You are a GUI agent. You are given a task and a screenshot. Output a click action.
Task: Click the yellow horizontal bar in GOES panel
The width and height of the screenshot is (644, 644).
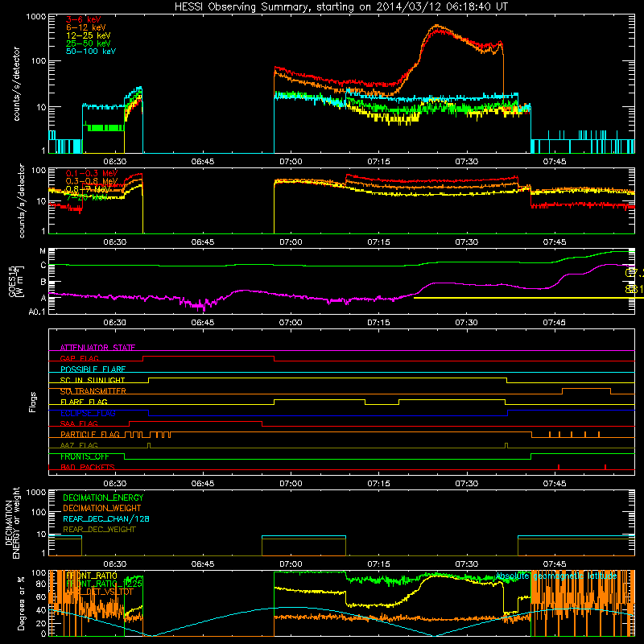529,298
